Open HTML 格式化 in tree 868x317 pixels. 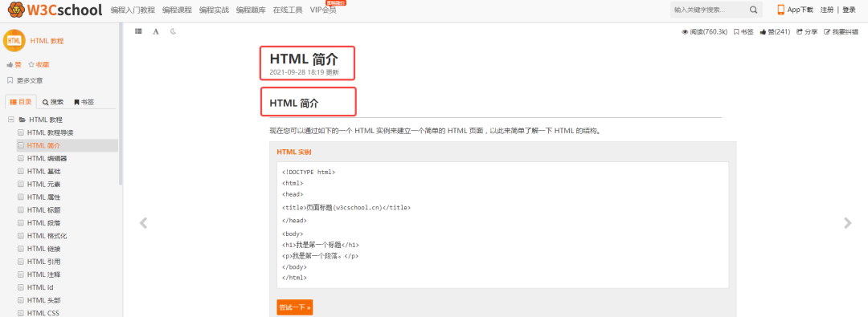tap(47, 236)
